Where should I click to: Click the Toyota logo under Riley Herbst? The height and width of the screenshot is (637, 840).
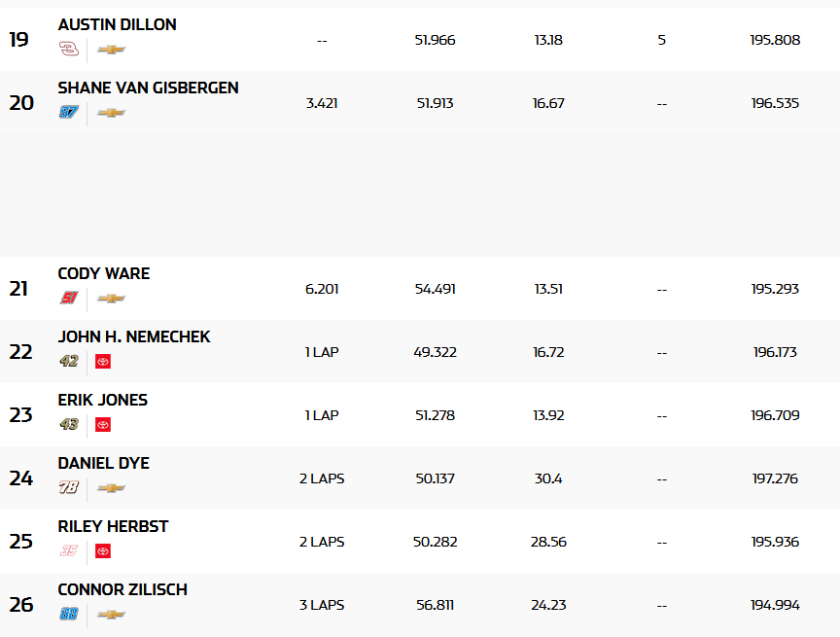103,551
